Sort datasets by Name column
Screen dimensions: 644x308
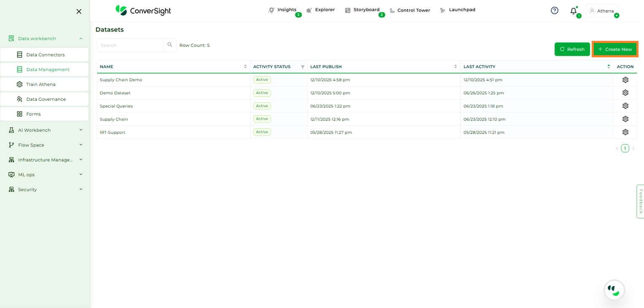coord(245,67)
